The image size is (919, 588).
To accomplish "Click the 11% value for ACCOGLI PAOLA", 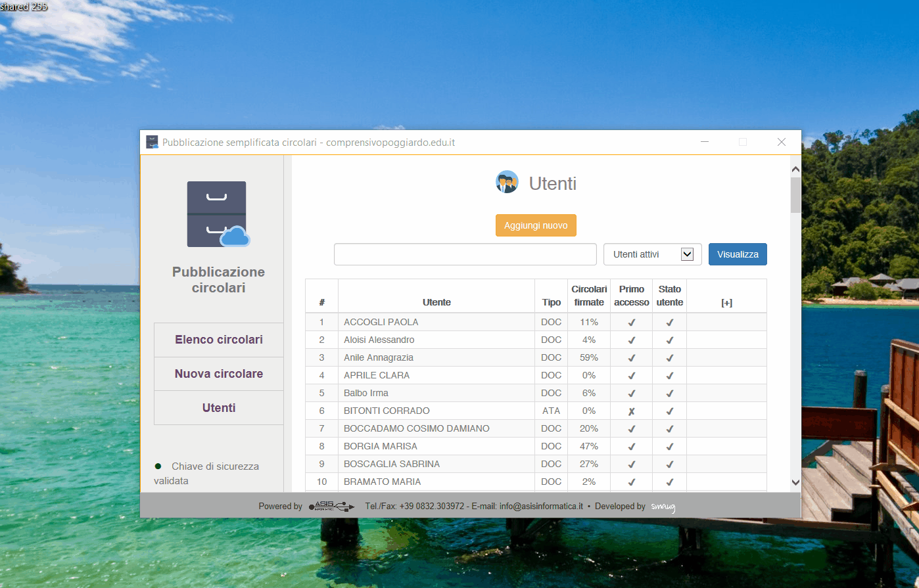I will point(589,322).
